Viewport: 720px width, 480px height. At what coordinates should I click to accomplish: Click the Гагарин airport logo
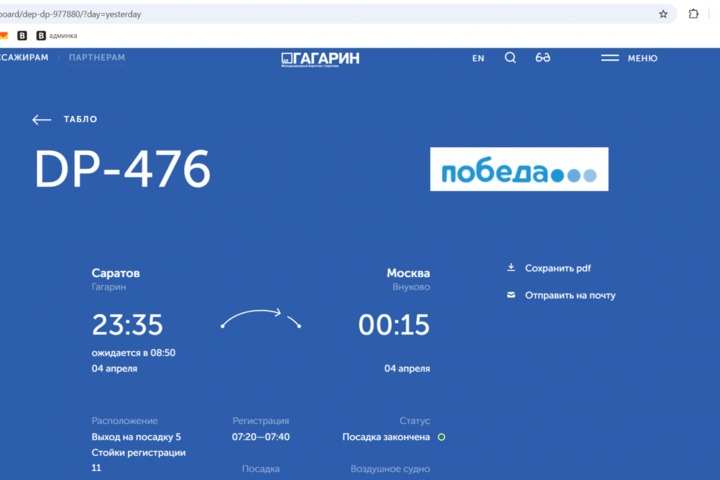pos(320,58)
